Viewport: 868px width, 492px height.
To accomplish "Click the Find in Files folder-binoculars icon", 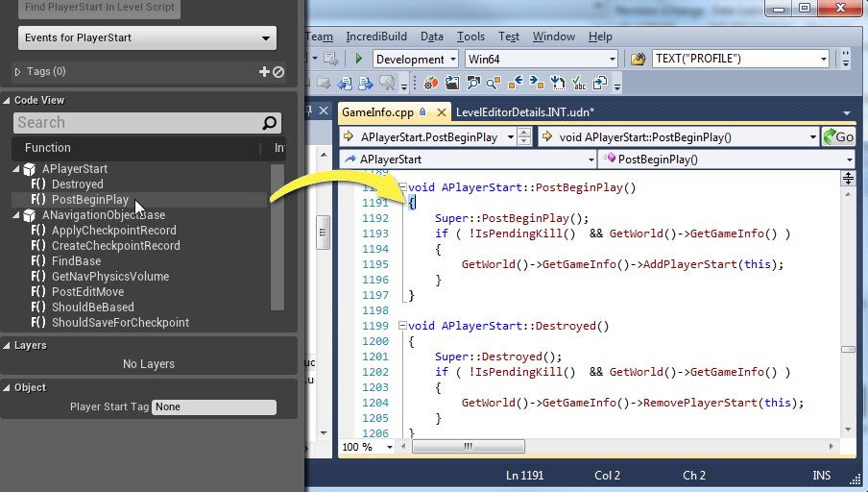I will [638, 59].
